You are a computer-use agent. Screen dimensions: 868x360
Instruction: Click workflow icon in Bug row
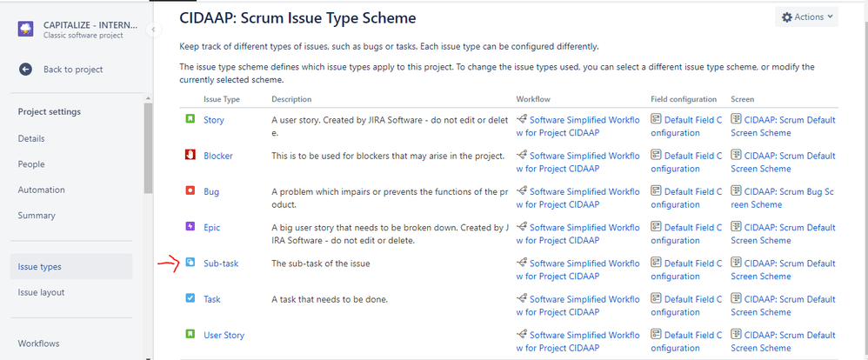522,191
